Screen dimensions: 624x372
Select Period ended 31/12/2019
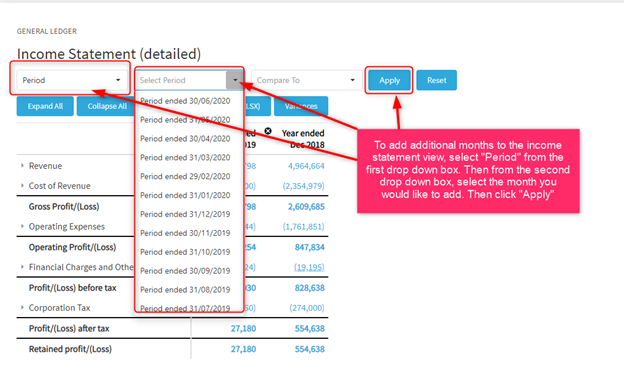[185, 214]
